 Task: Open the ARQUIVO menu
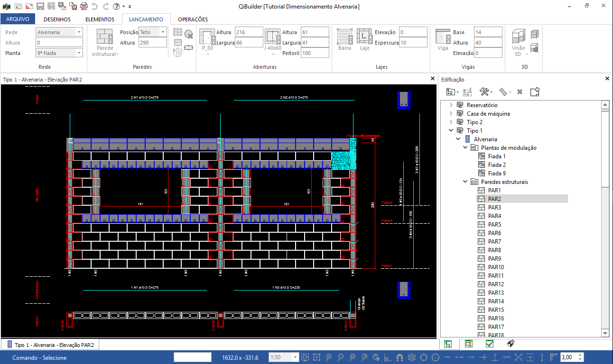point(18,19)
